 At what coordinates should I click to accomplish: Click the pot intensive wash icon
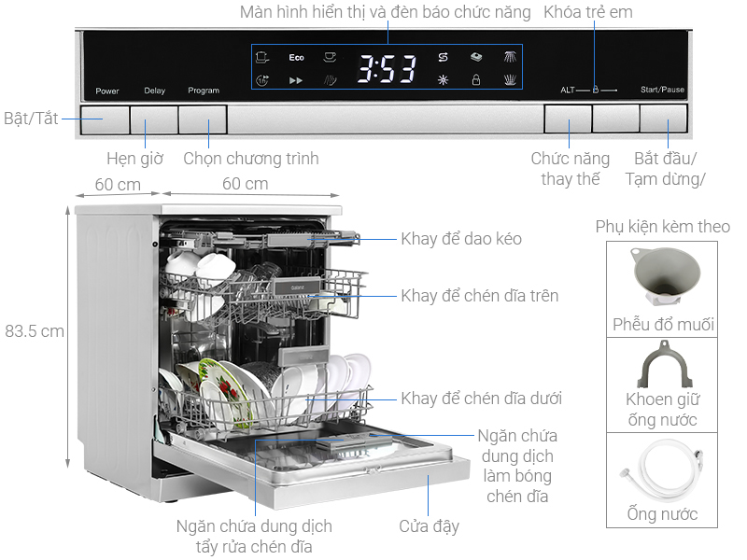[x=262, y=58]
